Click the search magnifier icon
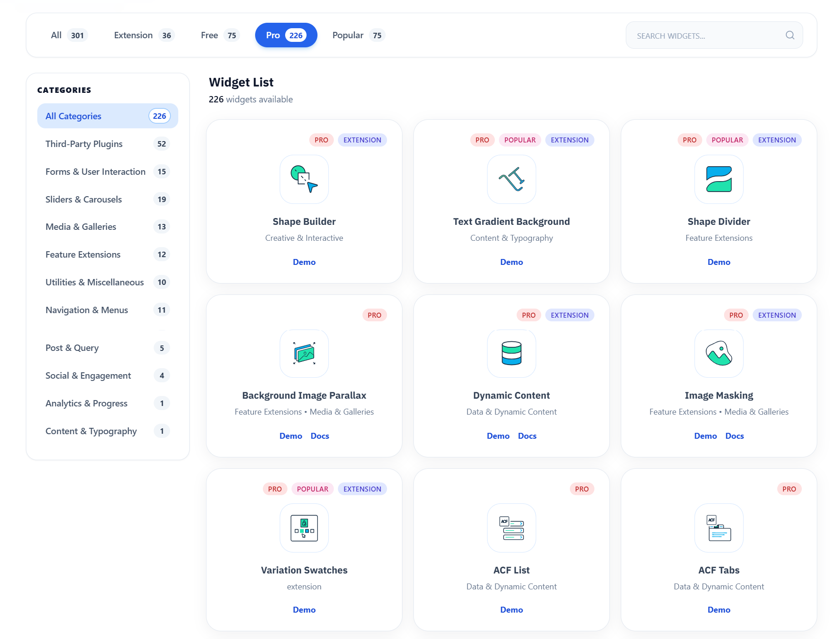Viewport: 840px width, 639px height. pos(790,35)
